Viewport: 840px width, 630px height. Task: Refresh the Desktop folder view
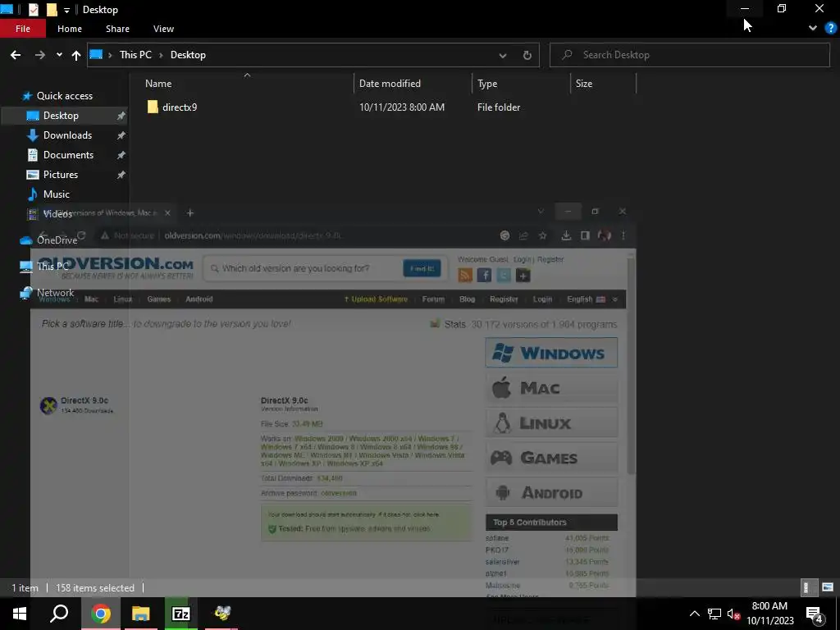point(527,55)
